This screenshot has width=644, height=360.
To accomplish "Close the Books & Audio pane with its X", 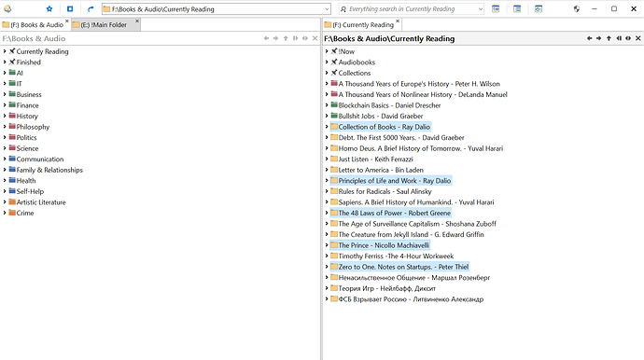I will coord(315,38).
